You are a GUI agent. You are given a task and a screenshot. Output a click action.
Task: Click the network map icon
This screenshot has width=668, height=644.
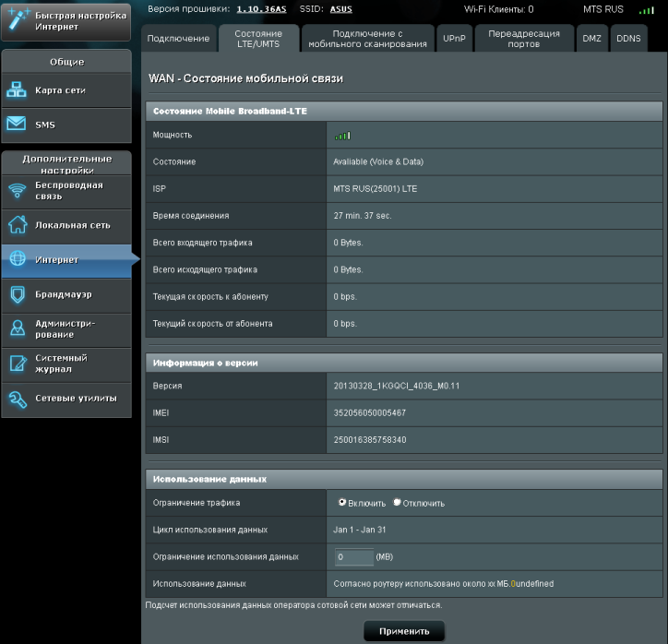click(17, 89)
